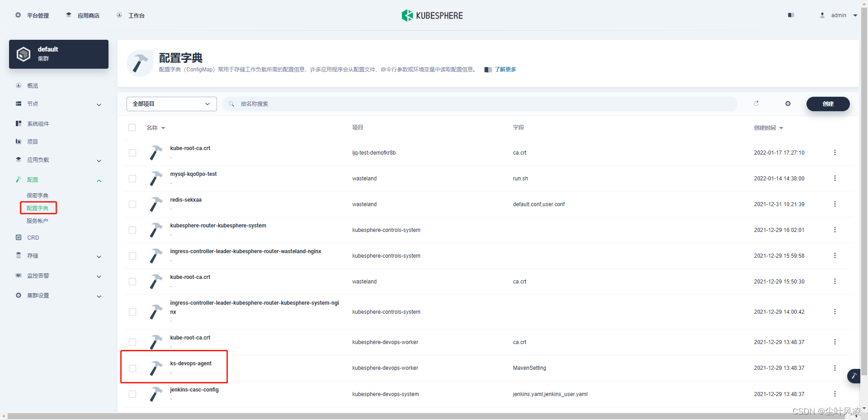Open more actions for first kube-root-ca.crt row
This screenshot has height=420, width=868.
click(835, 152)
